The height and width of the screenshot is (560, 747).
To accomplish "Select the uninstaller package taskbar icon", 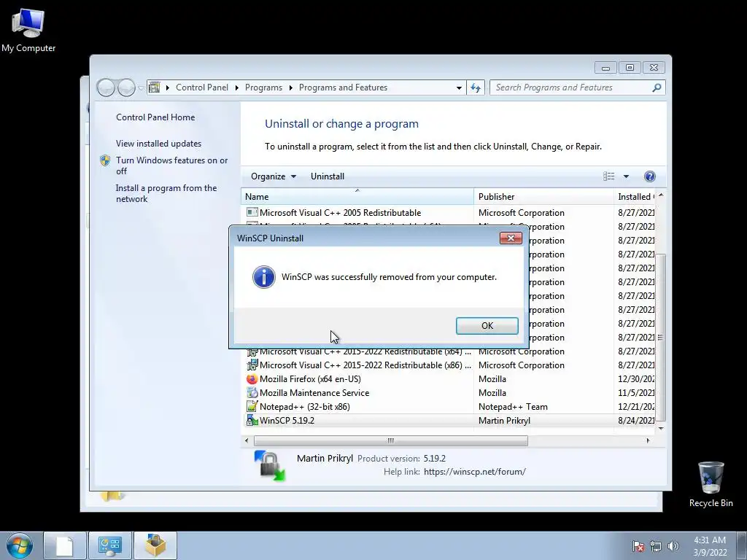I will [155, 545].
